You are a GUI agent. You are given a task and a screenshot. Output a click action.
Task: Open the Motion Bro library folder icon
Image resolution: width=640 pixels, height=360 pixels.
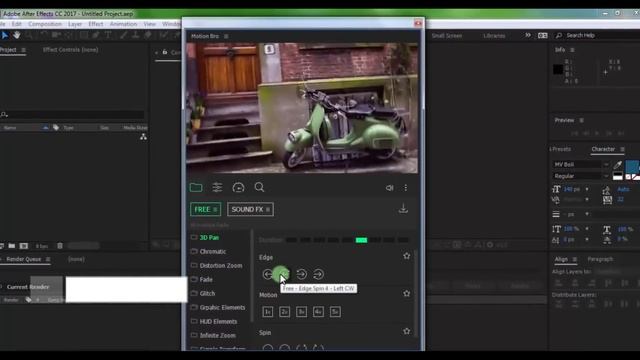(196, 187)
